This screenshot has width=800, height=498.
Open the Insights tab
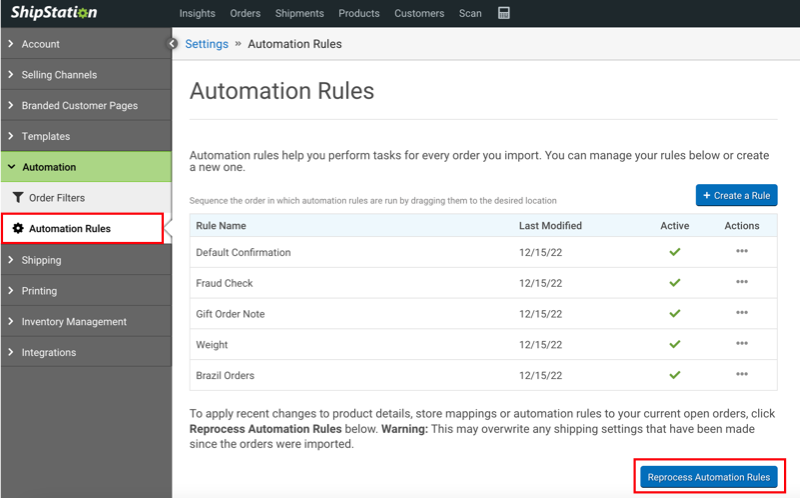(197, 13)
